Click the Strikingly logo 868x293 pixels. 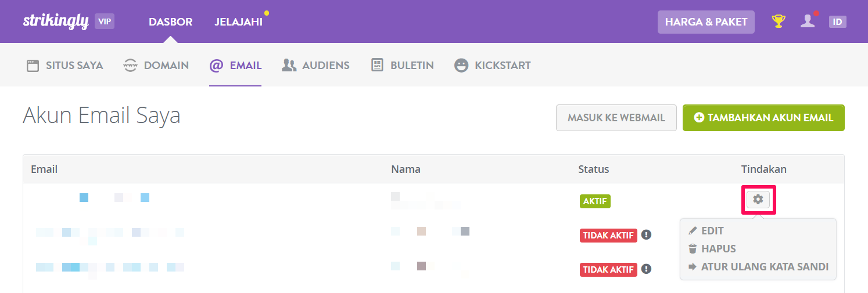pyautogui.click(x=56, y=21)
